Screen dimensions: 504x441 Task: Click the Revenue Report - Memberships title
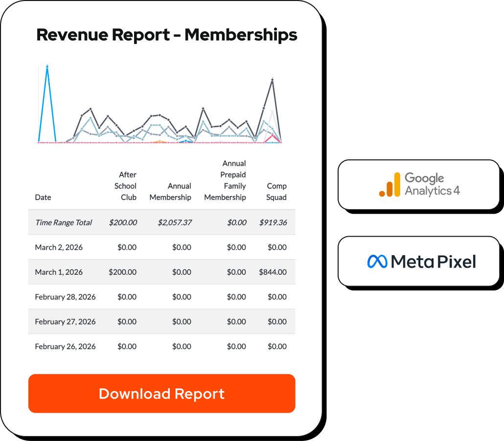[166, 35]
